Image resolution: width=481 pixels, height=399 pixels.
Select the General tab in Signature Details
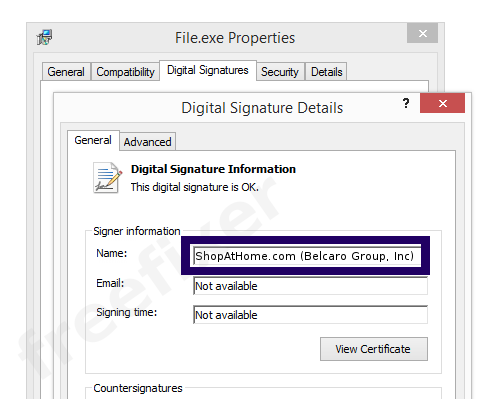click(x=93, y=140)
